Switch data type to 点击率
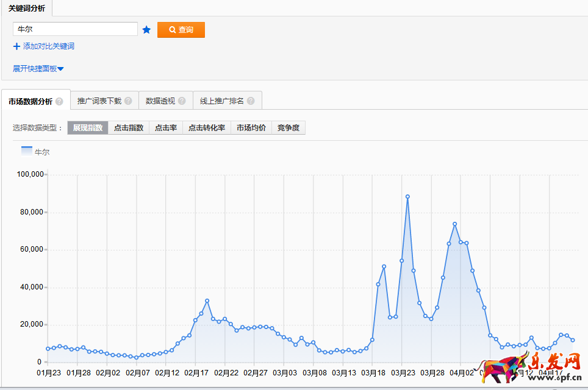588x390 pixels. [166, 128]
